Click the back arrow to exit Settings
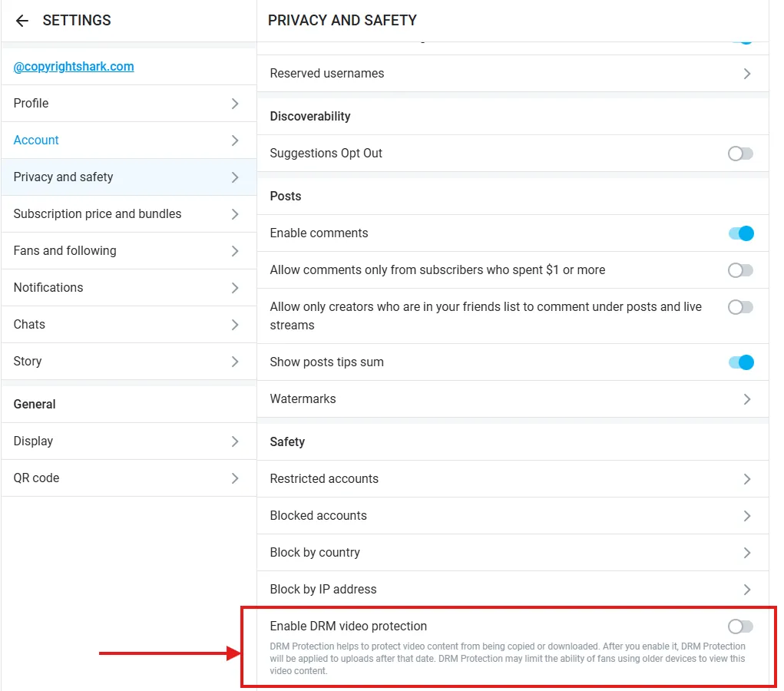This screenshot has width=784, height=691. (22, 20)
